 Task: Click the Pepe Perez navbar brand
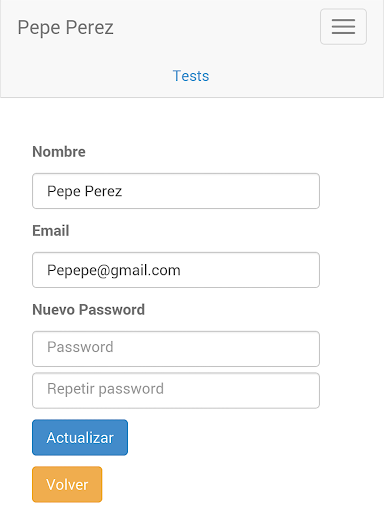[x=65, y=27]
